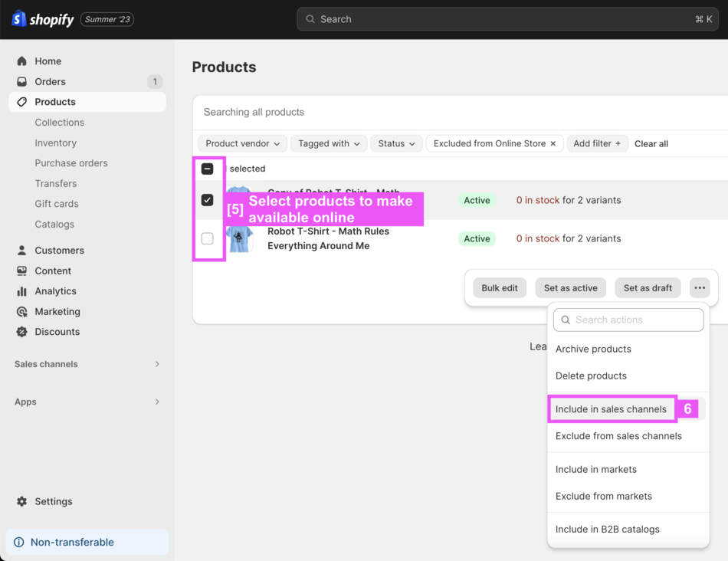Open the Tagged with filter dropdown
Image resolution: width=728 pixels, height=561 pixels.
coord(330,143)
